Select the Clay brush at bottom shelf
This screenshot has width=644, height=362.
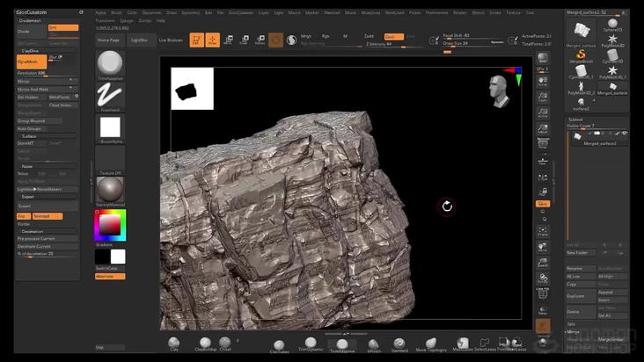pos(174,344)
